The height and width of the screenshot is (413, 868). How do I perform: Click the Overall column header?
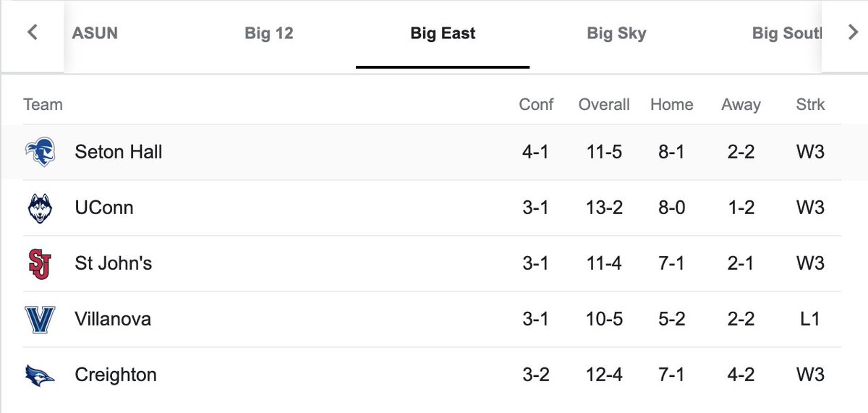(x=604, y=105)
